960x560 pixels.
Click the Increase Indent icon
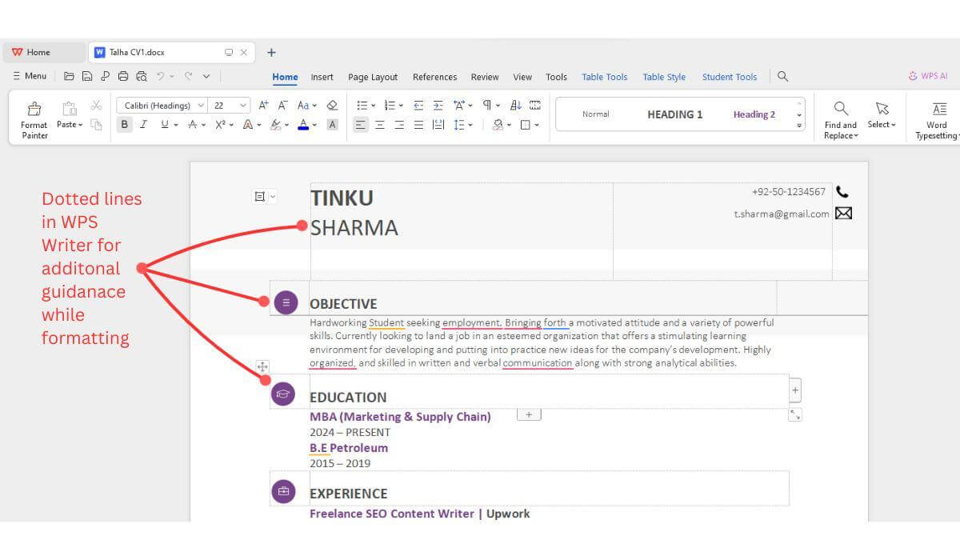tap(438, 105)
